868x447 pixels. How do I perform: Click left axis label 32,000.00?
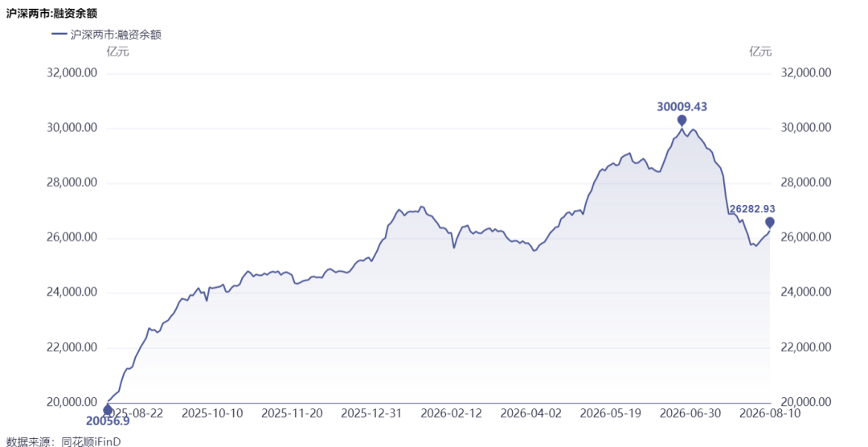coord(73,72)
